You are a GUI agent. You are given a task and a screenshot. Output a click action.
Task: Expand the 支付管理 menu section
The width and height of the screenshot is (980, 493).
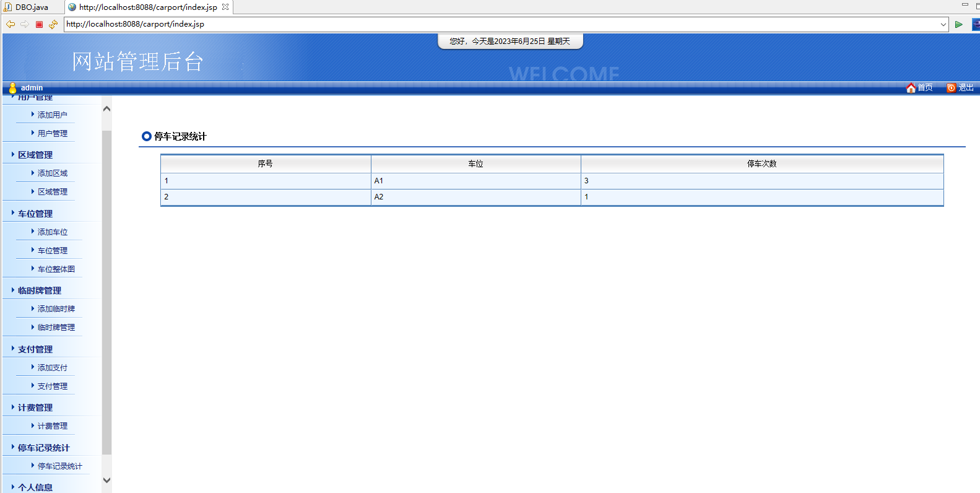[35, 349]
